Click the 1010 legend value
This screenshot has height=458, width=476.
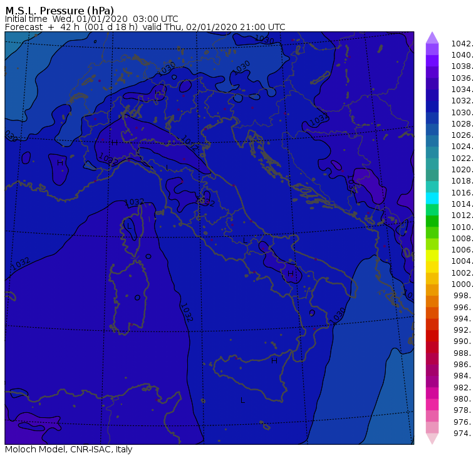[462, 227]
